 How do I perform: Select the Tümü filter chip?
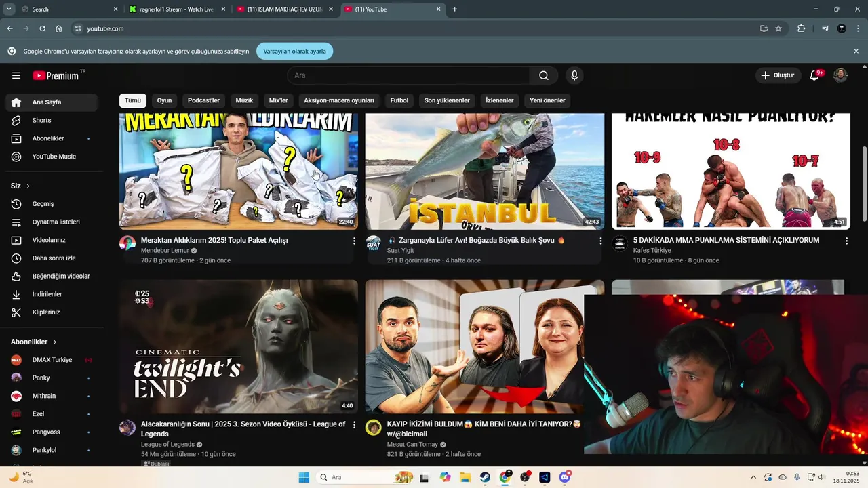click(133, 100)
